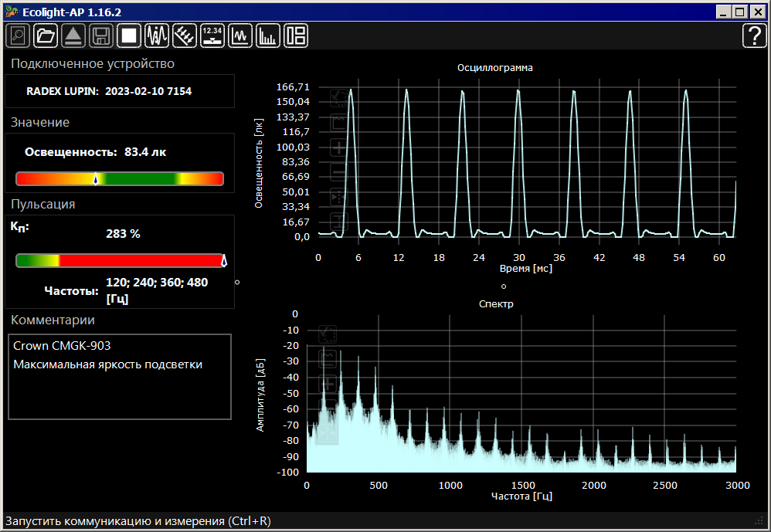Zoom out spectrum with minus overlay icon
The height and width of the screenshot is (532, 771).
coord(328,408)
